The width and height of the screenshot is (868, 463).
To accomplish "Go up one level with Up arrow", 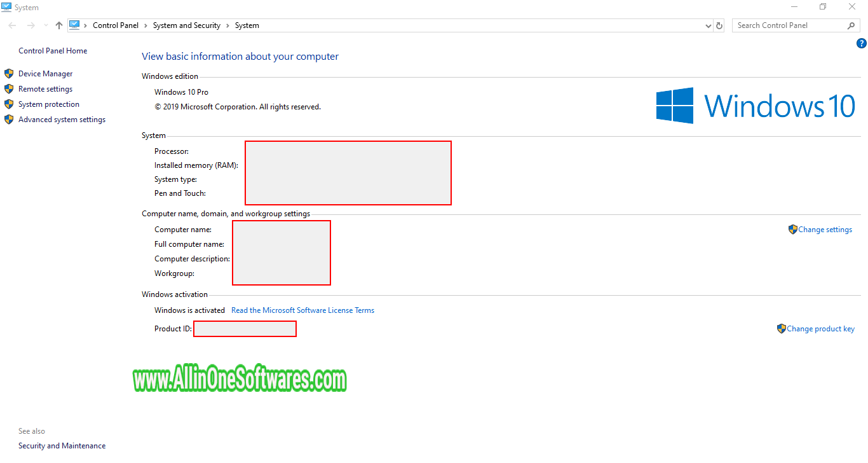I will pyautogui.click(x=59, y=25).
